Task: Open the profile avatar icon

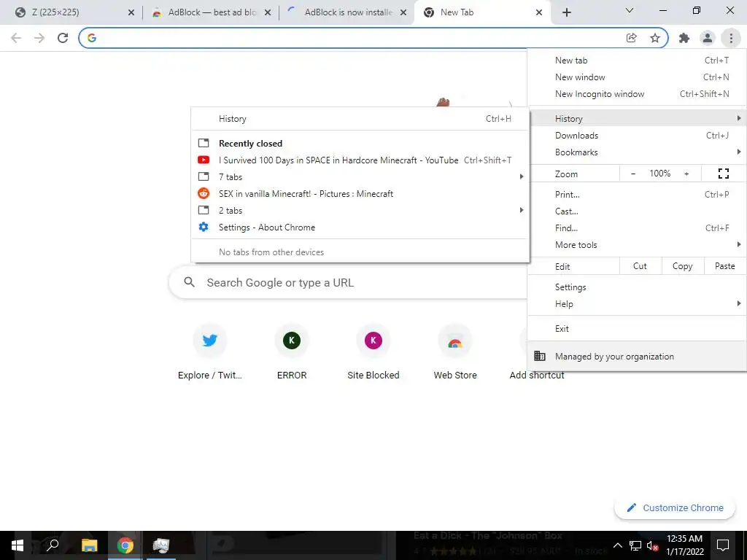Action: click(x=708, y=38)
